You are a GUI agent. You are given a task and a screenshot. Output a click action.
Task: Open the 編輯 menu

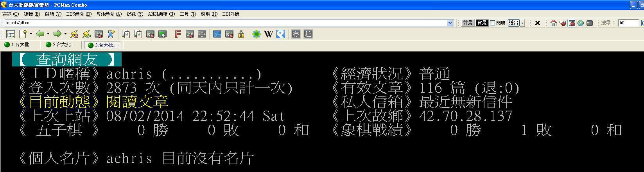32,14
